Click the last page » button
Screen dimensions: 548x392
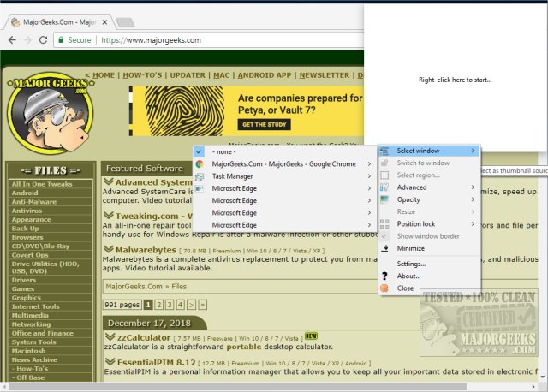coord(203,305)
